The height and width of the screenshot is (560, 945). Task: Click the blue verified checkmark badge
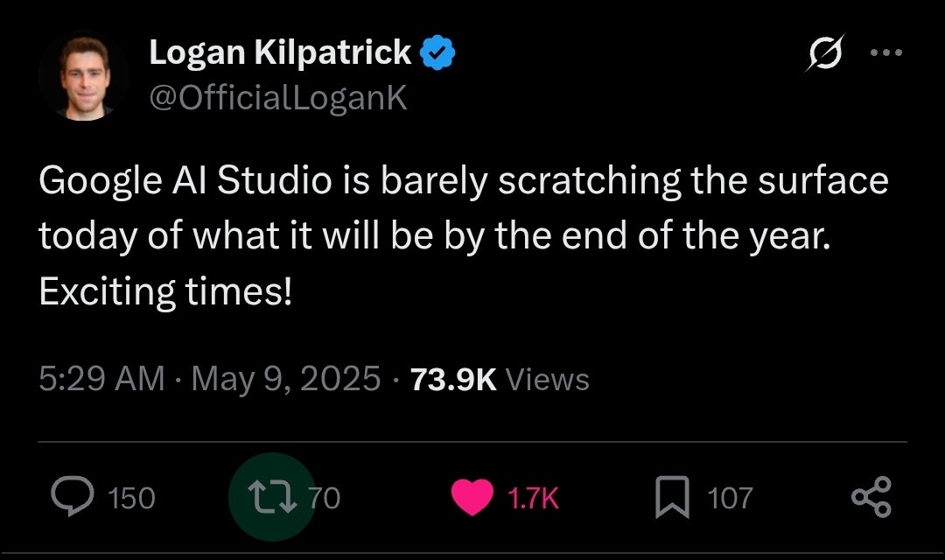(x=438, y=54)
